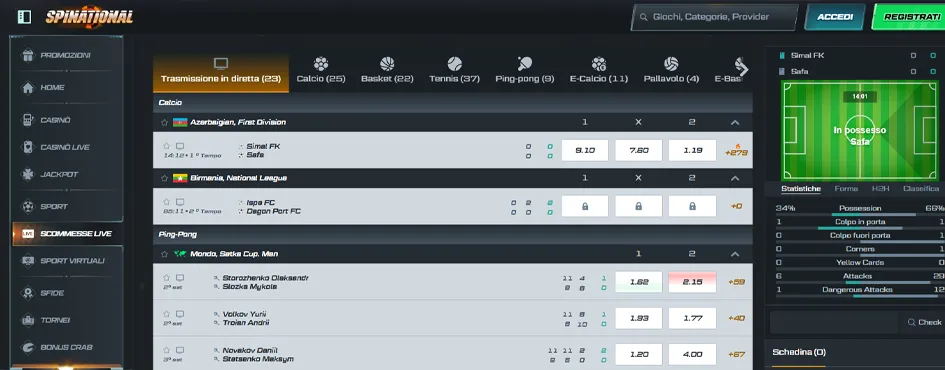Expand +67 markets for Novakov match
This screenshot has width=945, height=370.
click(x=736, y=354)
